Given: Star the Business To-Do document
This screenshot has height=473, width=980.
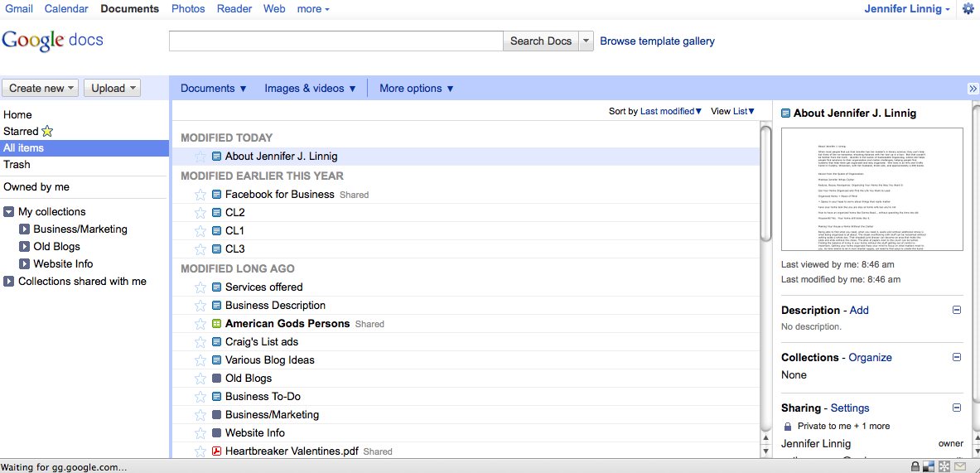Looking at the screenshot, I should click(x=200, y=396).
